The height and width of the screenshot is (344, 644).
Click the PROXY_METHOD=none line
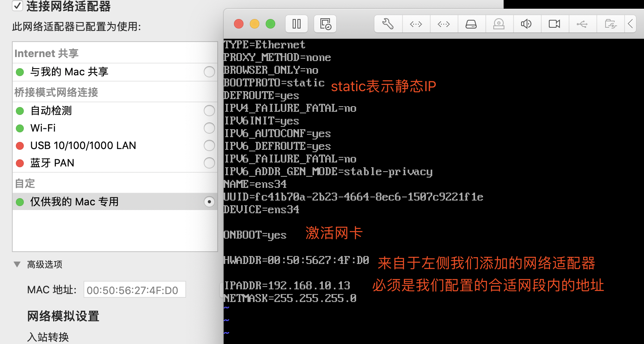(277, 57)
